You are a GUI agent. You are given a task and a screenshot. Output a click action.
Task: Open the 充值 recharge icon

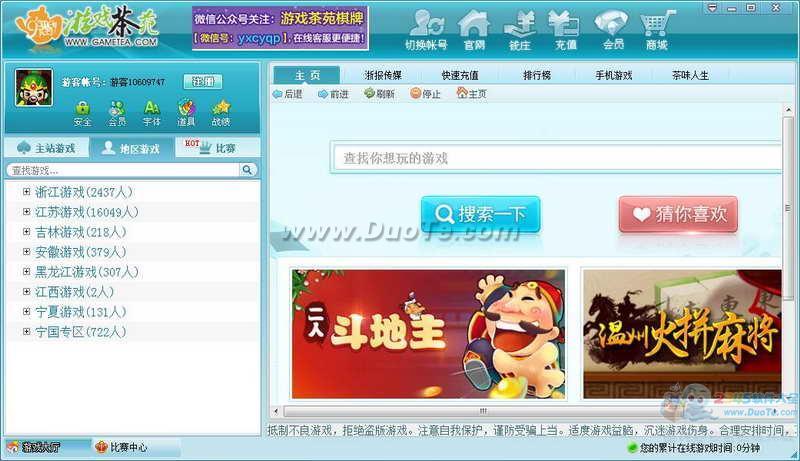[565, 29]
